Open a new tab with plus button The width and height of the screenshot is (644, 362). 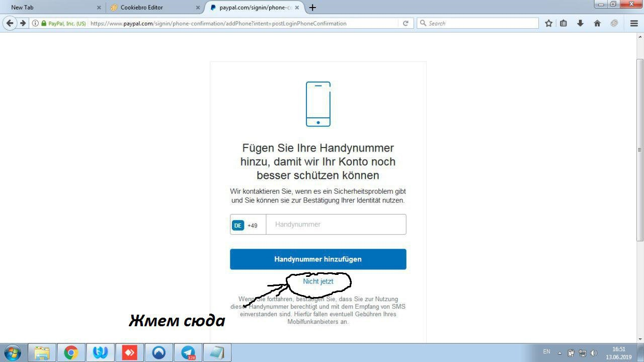pos(312,8)
